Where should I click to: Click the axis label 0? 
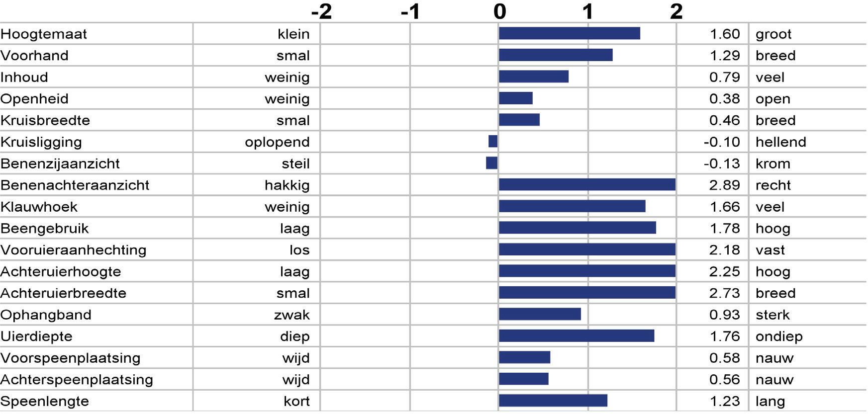tap(499, 11)
